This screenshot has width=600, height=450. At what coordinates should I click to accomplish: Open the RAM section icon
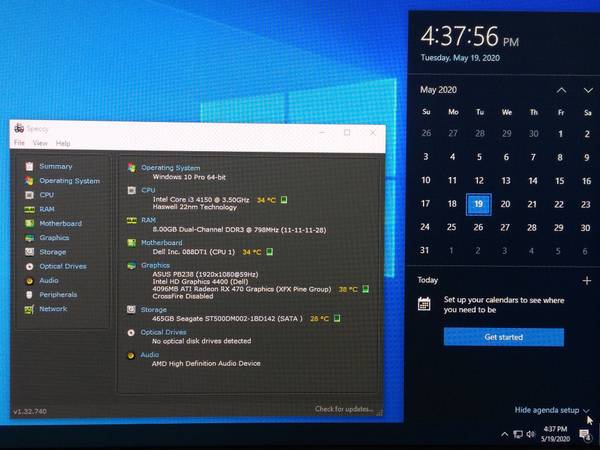coord(29,209)
